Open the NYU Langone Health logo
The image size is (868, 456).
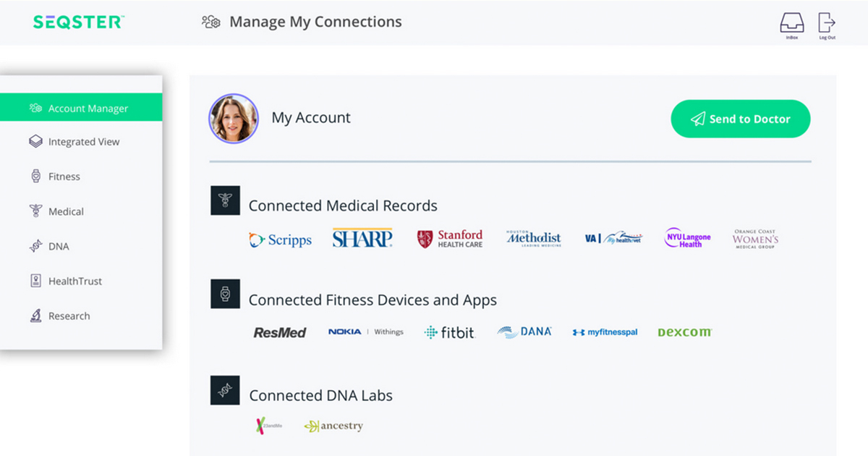pyautogui.click(x=688, y=238)
